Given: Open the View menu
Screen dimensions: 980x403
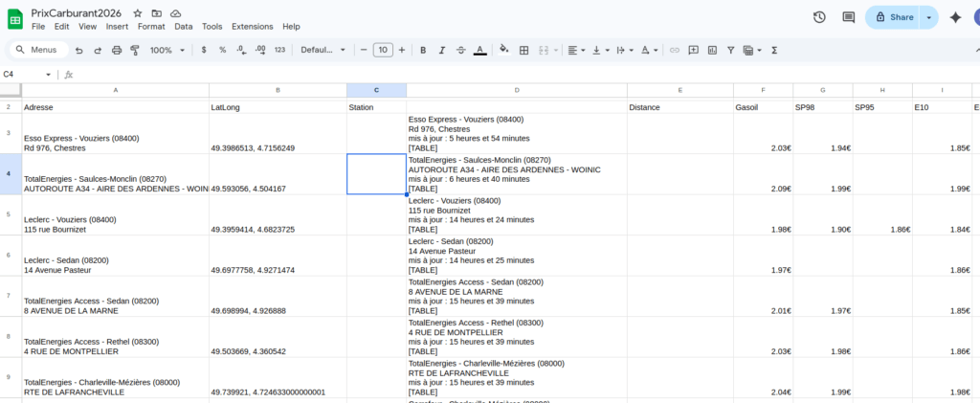Looking at the screenshot, I should (x=87, y=26).
